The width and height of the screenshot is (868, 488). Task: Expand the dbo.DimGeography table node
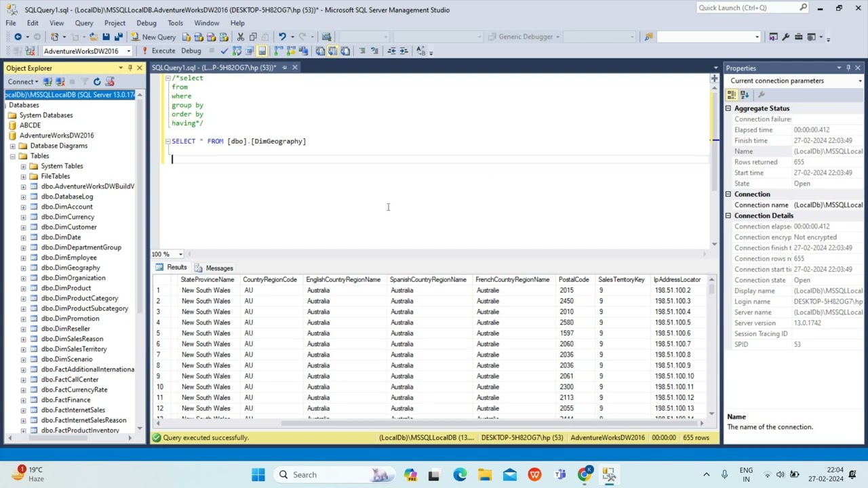(23, 268)
